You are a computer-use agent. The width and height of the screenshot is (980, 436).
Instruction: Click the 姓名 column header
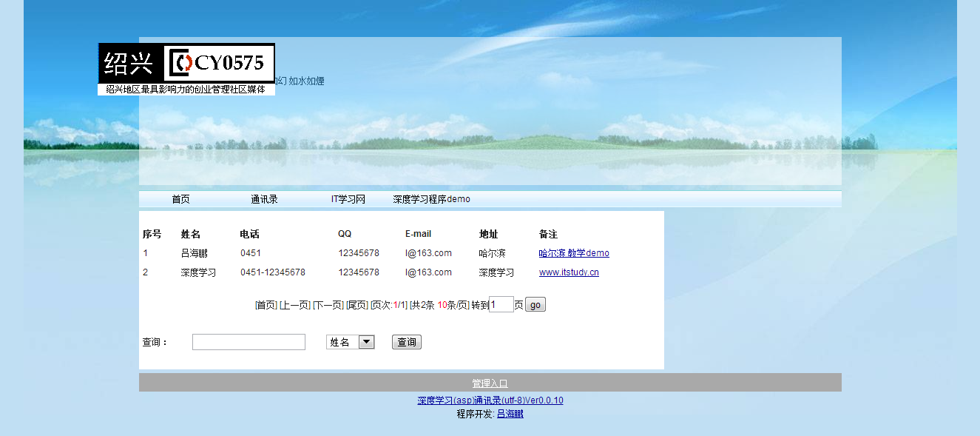pos(191,234)
